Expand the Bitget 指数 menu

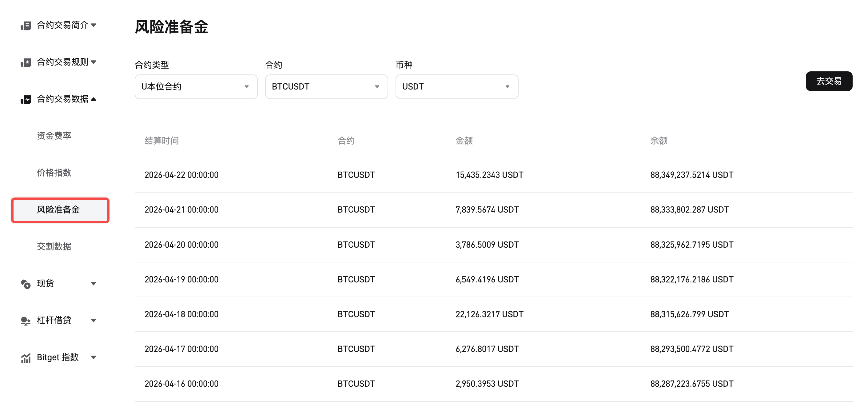[94, 357]
